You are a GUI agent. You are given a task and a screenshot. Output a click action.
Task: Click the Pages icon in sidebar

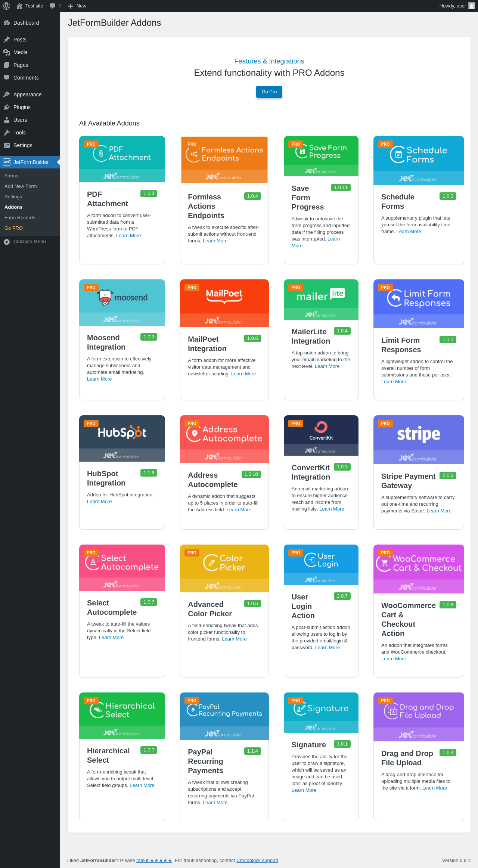coord(7,65)
